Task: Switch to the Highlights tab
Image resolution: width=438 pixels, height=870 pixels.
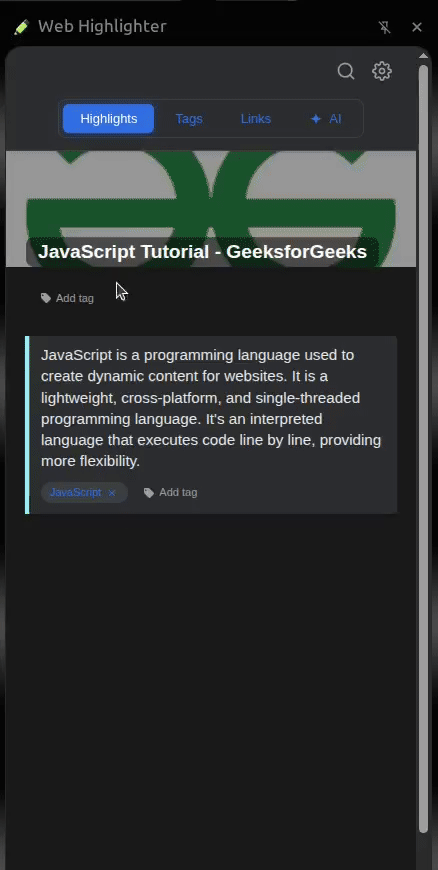Action: [x=108, y=119]
